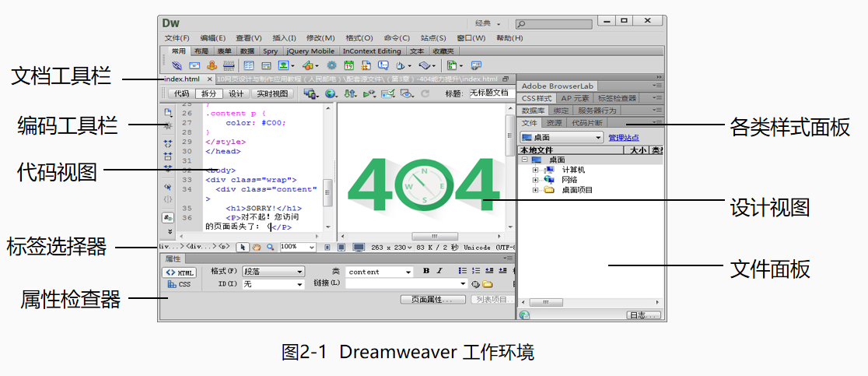The height and width of the screenshot is (376, 868).
Task: Open the 100% zoom level dropdown
Action: [x=298, y=247]
